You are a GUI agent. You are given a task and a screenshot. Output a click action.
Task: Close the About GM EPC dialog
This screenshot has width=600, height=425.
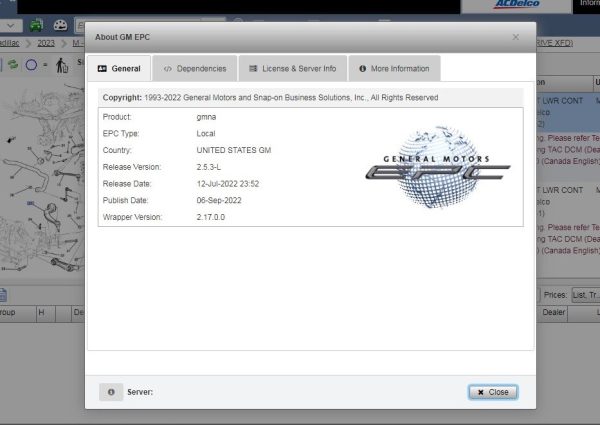pyautogui.click(x=493, y=392)
